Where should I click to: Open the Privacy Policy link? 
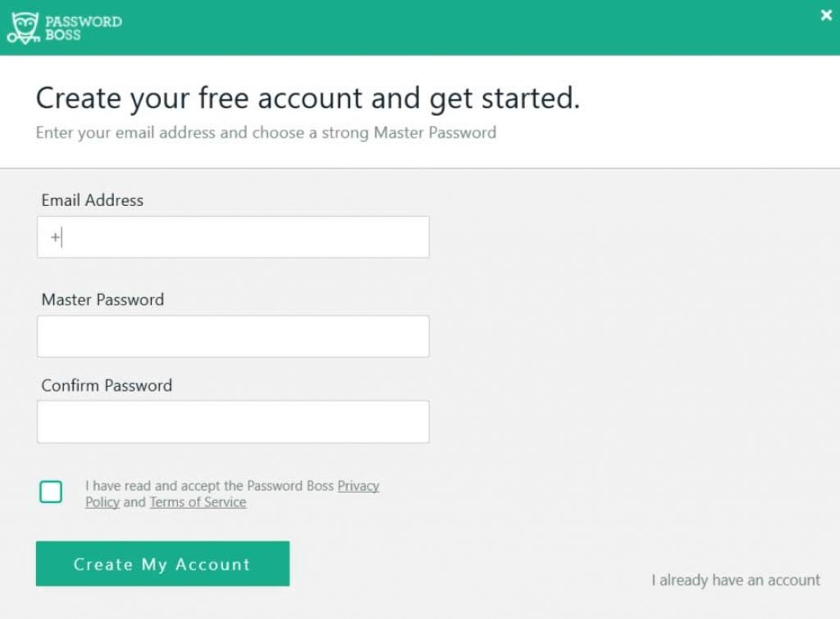point(358,486)
